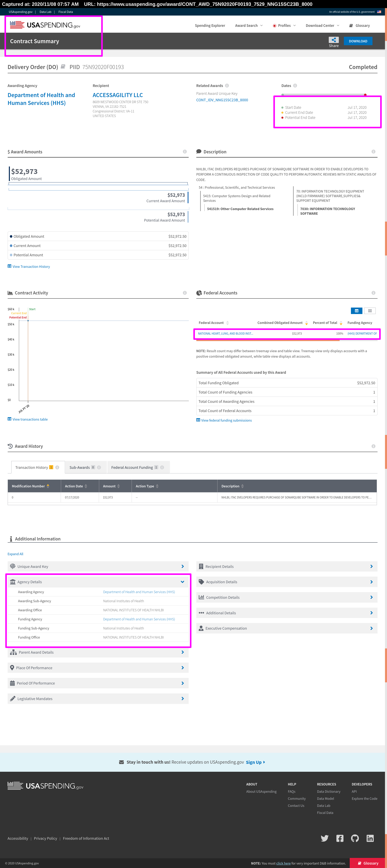
Task: Sort Percent of Total column
Action: [341, 323]
